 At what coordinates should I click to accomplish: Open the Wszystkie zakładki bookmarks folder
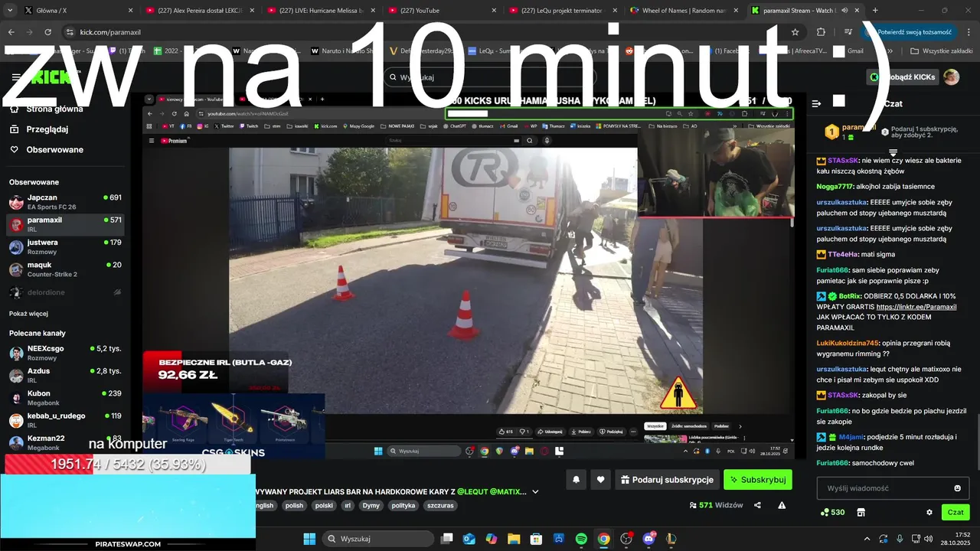coord(941,51)
